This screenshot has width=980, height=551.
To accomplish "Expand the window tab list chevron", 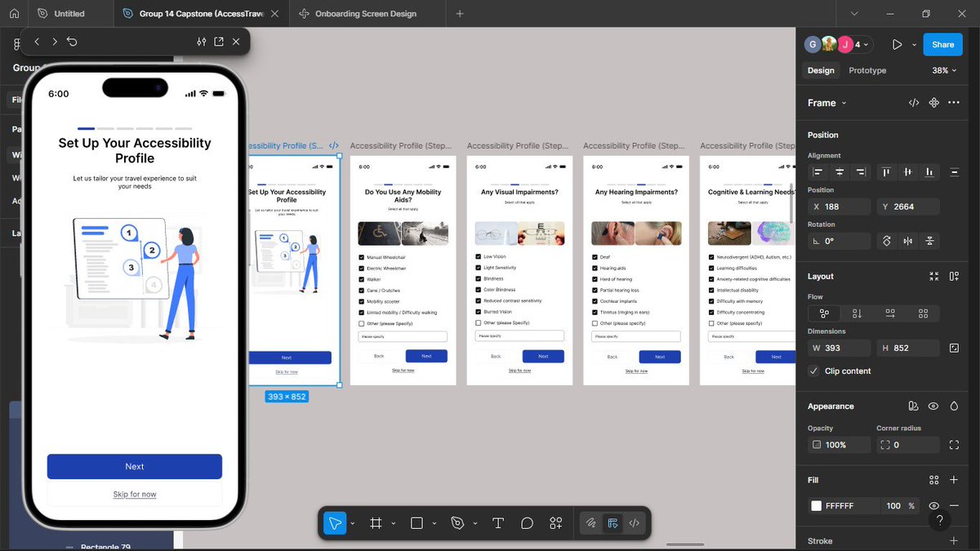I will click(x=854, y=14).
